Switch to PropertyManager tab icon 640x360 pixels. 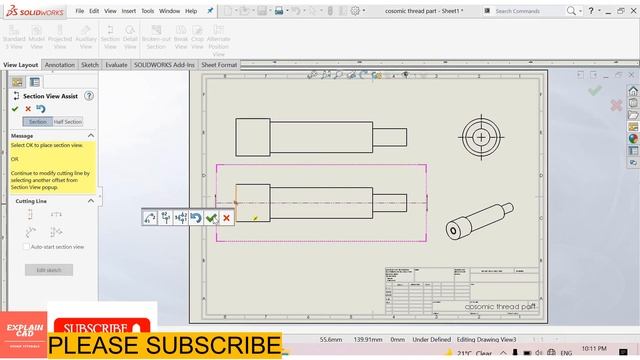pos(35,82)
